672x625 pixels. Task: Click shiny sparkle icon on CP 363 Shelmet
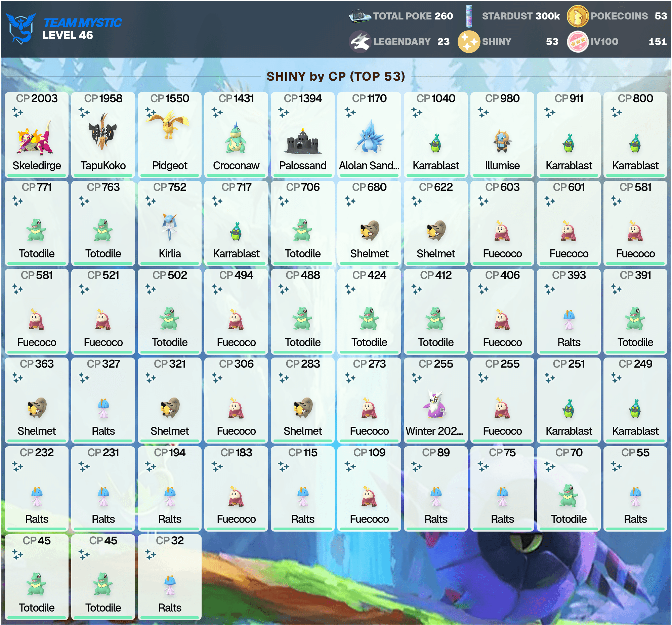(x=17, y=377)
